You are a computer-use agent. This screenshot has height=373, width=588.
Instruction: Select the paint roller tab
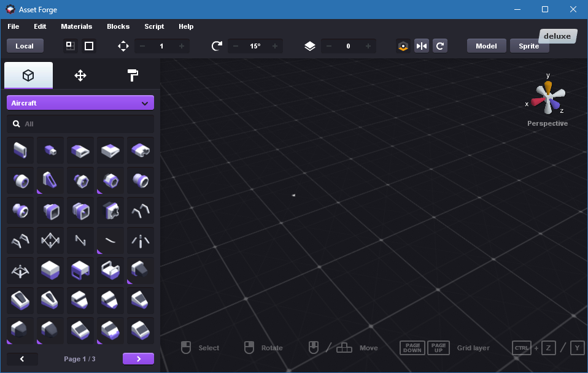133,75
